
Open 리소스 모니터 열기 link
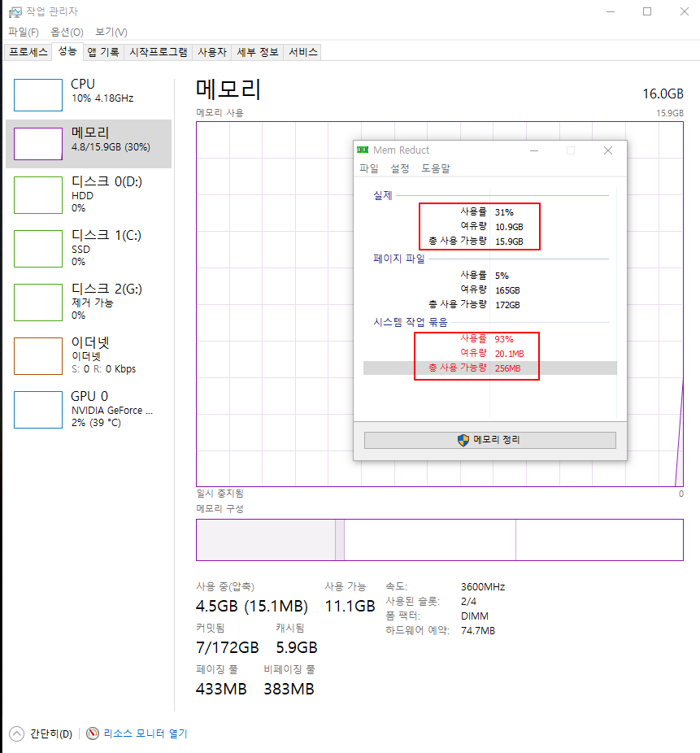145,733
